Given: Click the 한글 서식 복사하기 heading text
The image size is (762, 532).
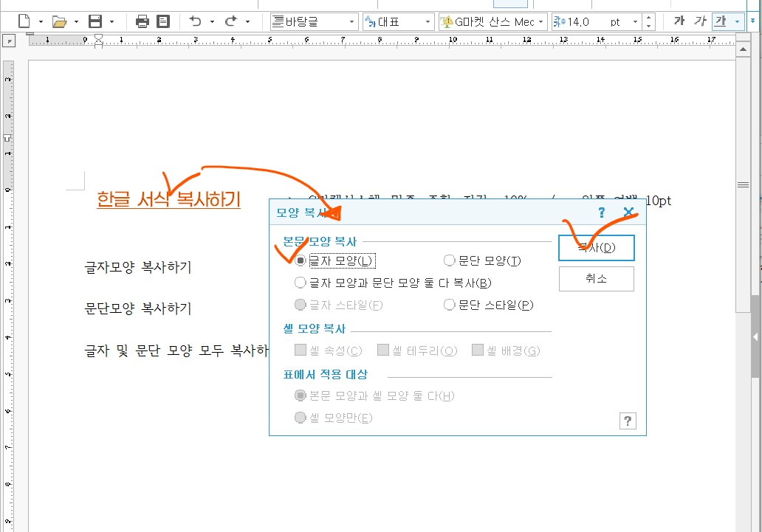Looking at the screenshot, I should pyautogui.click(x=168, y=199).
